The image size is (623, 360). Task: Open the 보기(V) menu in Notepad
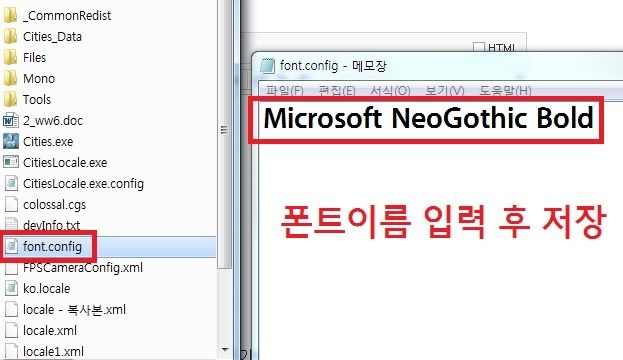[x=445, y=91]
